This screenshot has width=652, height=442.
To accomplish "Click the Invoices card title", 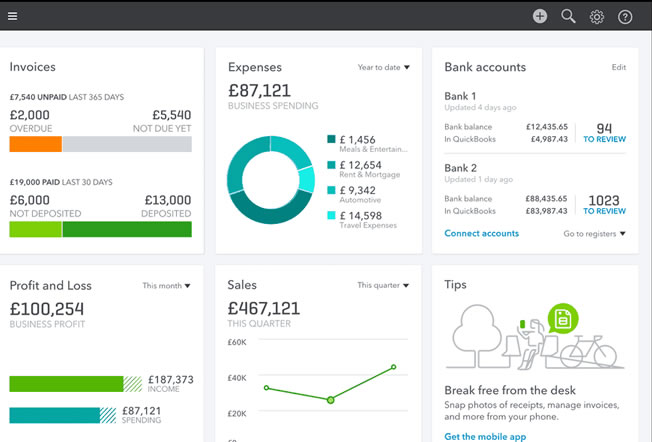I will [x=32, y=67].
